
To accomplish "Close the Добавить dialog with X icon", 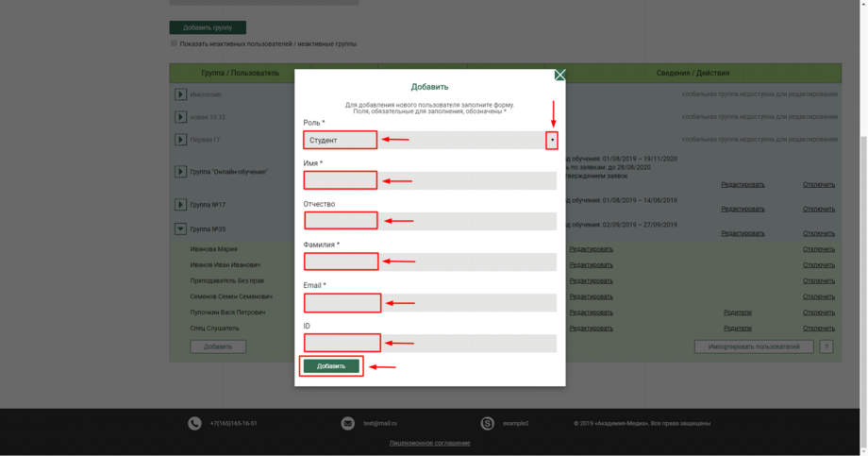I will coord(559,75).
